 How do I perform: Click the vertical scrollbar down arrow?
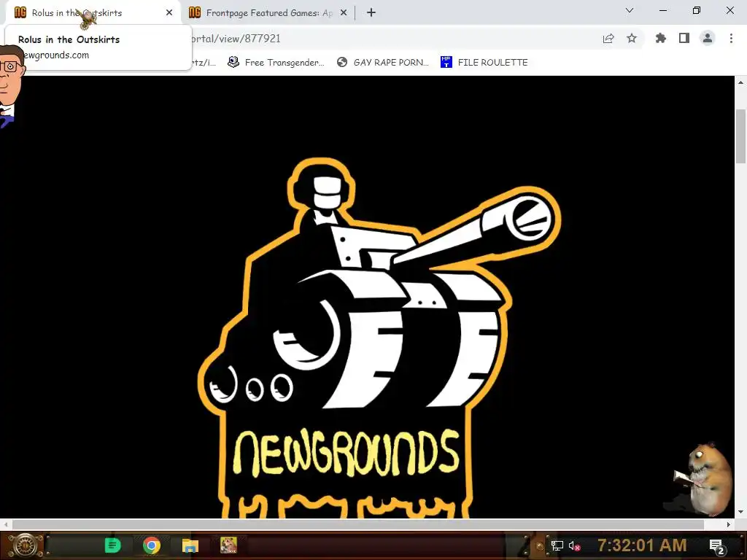point(741,512)
